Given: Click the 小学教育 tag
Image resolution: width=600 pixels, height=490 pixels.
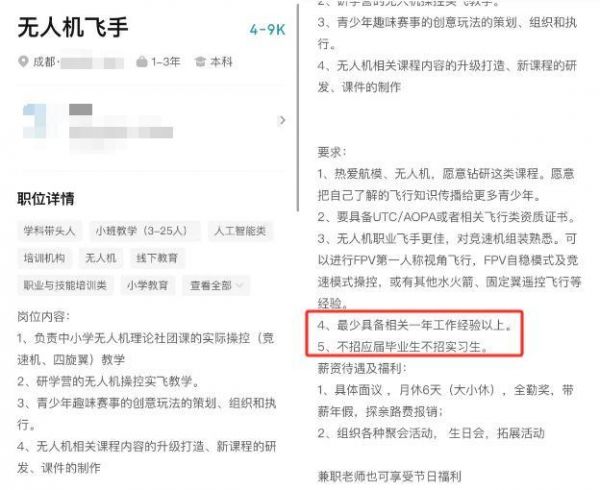Looking at the screenshot, I should 148,285.
